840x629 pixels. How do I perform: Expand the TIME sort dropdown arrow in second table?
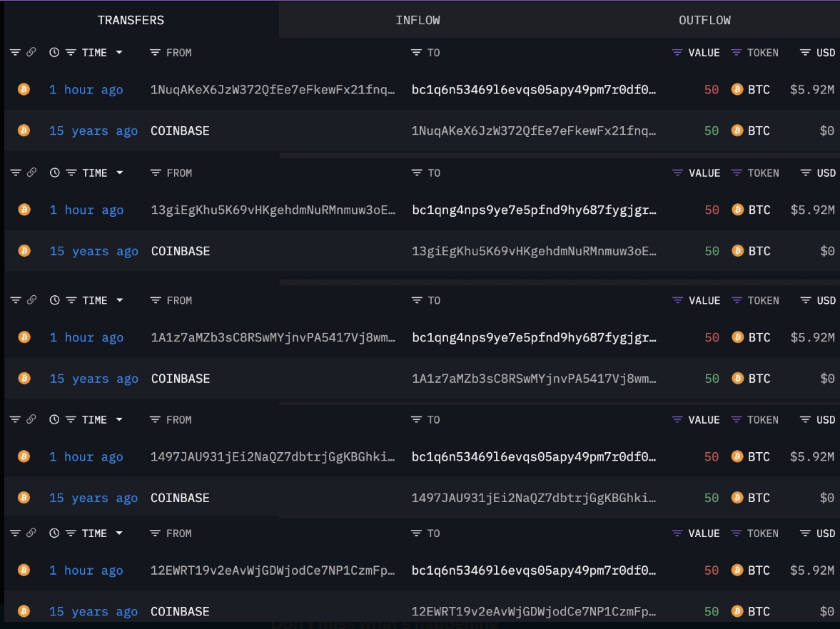(x=119, y=173)
